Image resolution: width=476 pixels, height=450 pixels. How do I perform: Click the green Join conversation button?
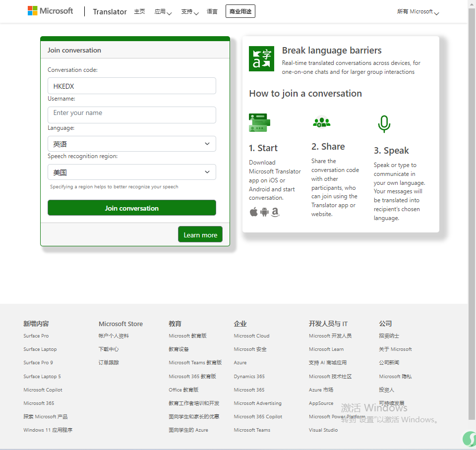pos(132,208)
